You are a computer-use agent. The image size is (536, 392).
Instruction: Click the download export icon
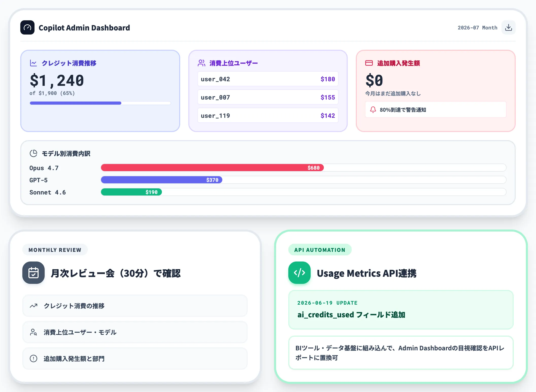508,27
